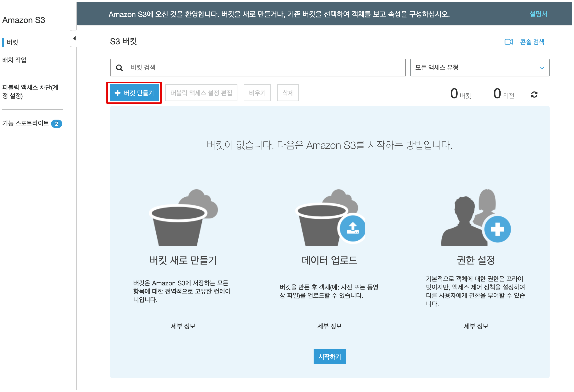Click the plus icon on 버킷 만들기
The width and height of the screenshot is (574, 392).
[118, 93]
